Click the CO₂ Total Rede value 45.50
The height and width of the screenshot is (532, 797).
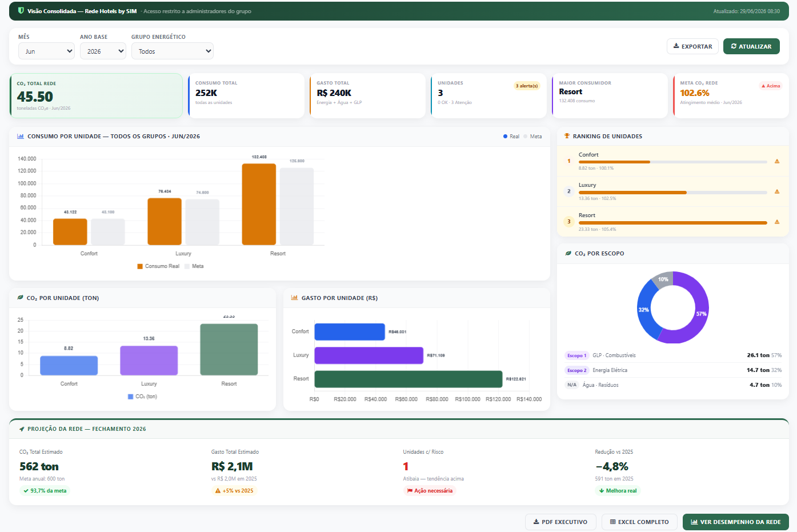pyautogui.click(x=35, y=97)
